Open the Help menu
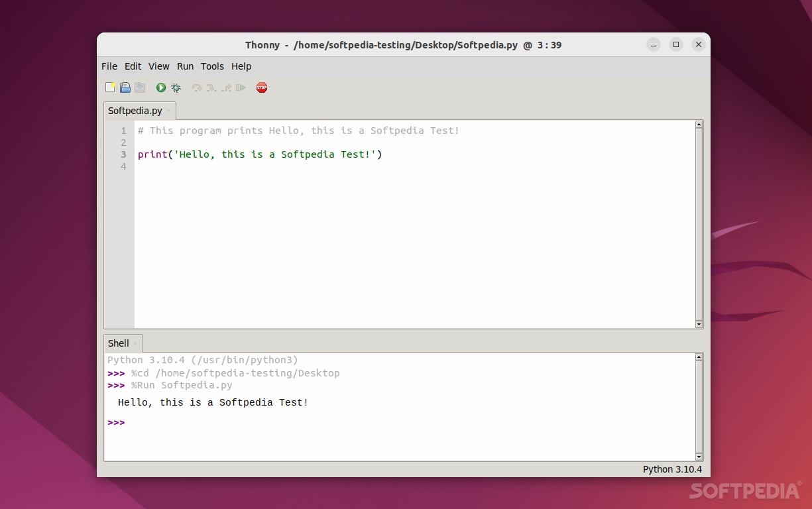This screenshot has height=509, width=812. 241,66
